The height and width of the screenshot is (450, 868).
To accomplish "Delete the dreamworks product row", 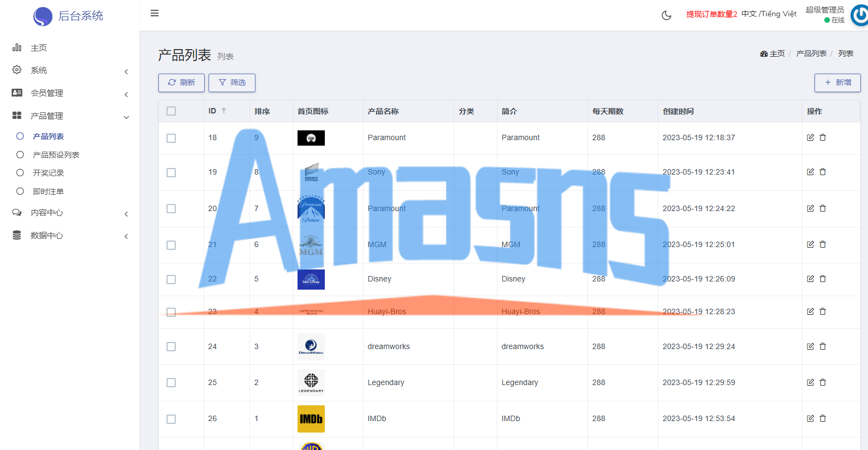I will tap(823, 346).
